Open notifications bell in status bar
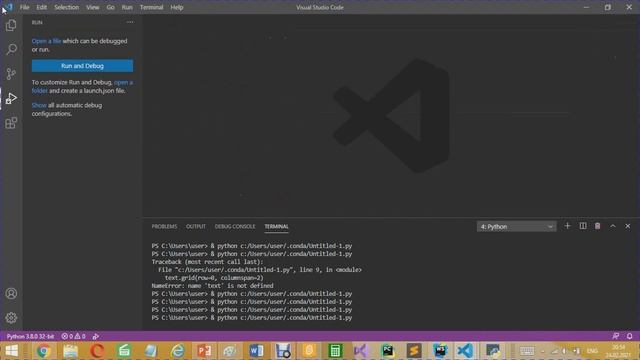The height and width of the screenshot is (360, 640). pyautogui.click(x=629, y=336)
